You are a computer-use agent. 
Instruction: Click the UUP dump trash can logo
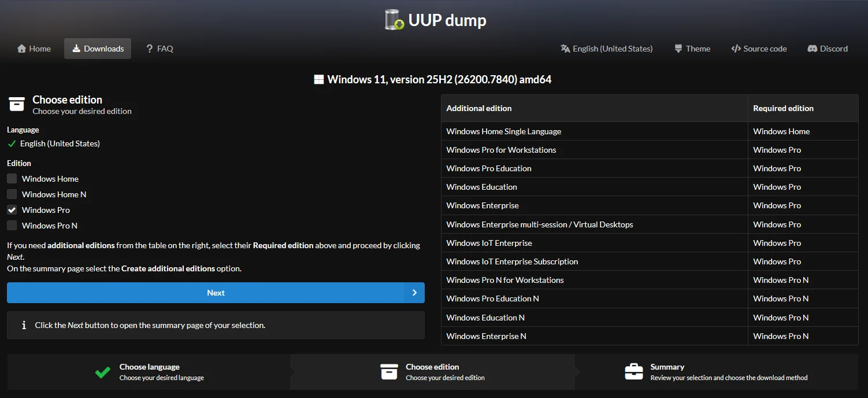point(394,20)
